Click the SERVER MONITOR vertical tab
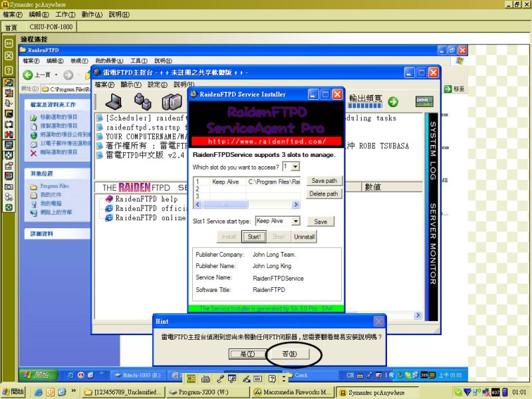This screenshot has height=399, width=532. point(433,243)
